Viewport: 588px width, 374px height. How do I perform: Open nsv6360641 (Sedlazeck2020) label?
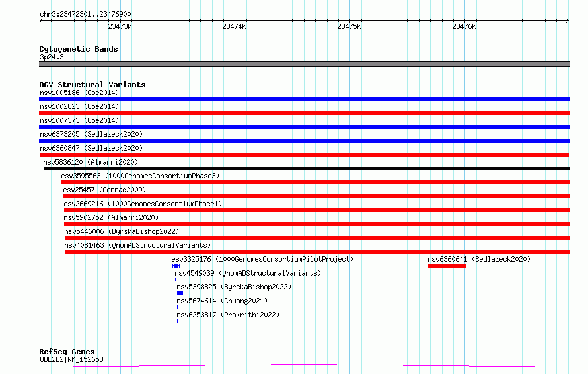(x=479, y=259)
